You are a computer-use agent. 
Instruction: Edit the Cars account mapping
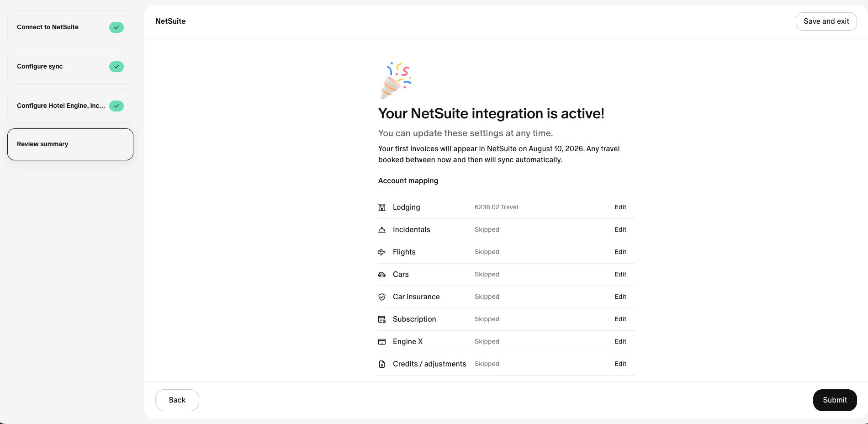tap(620, 274)
